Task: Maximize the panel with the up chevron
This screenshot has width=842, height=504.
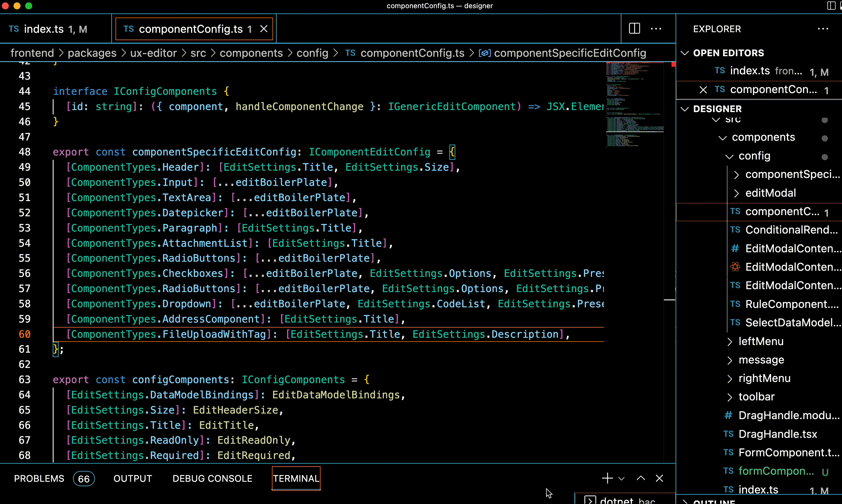Action: (x=640, y=478)
